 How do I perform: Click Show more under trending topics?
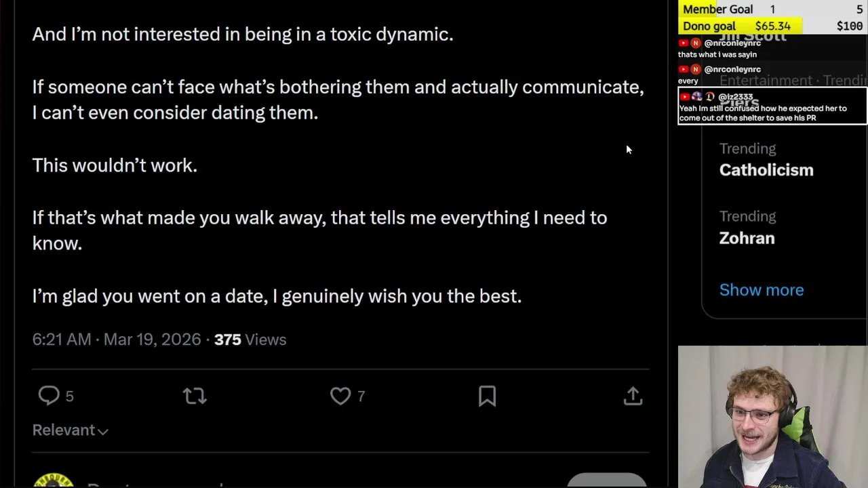point(761,290)
